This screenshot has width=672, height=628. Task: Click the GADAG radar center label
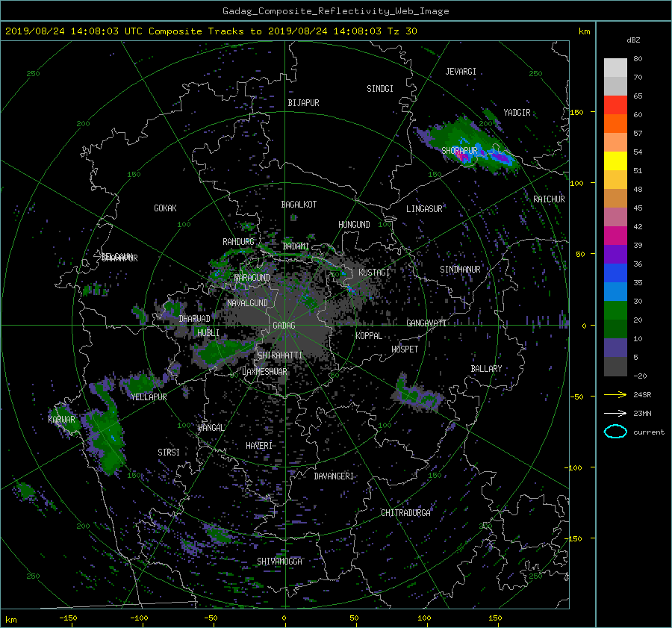(x=284, y=326)
